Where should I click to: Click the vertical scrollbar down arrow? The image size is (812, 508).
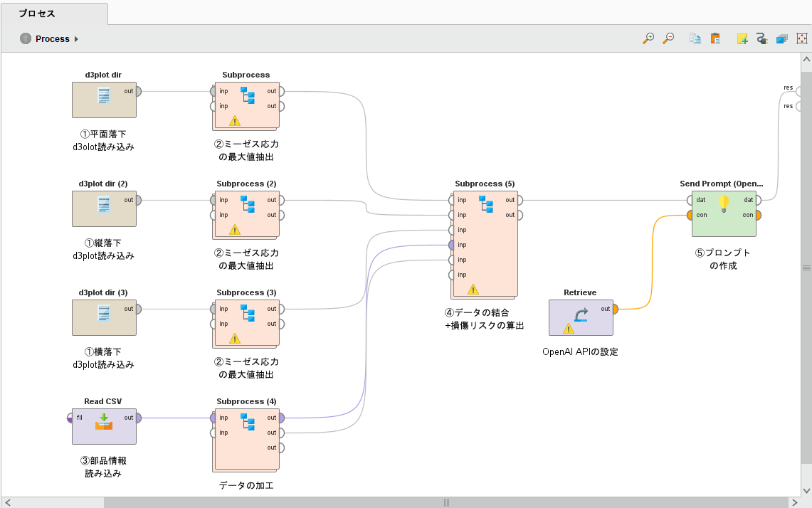(x=806, y=490)
